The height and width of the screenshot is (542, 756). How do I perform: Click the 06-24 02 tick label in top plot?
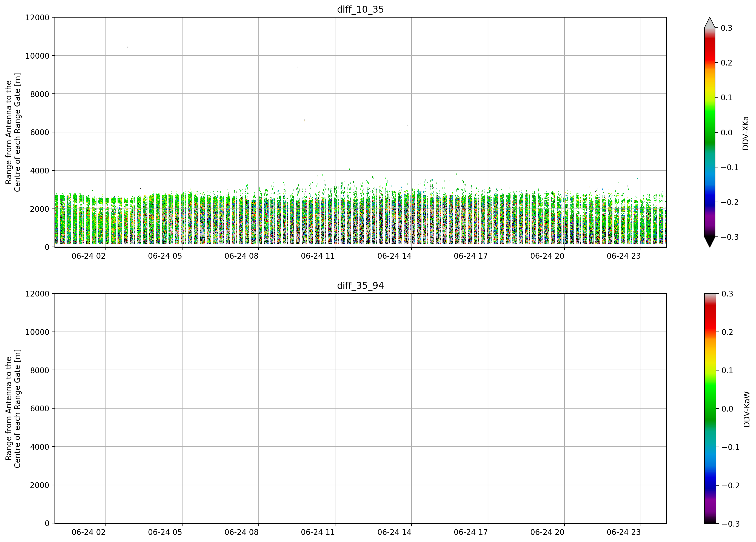point(88,256)
